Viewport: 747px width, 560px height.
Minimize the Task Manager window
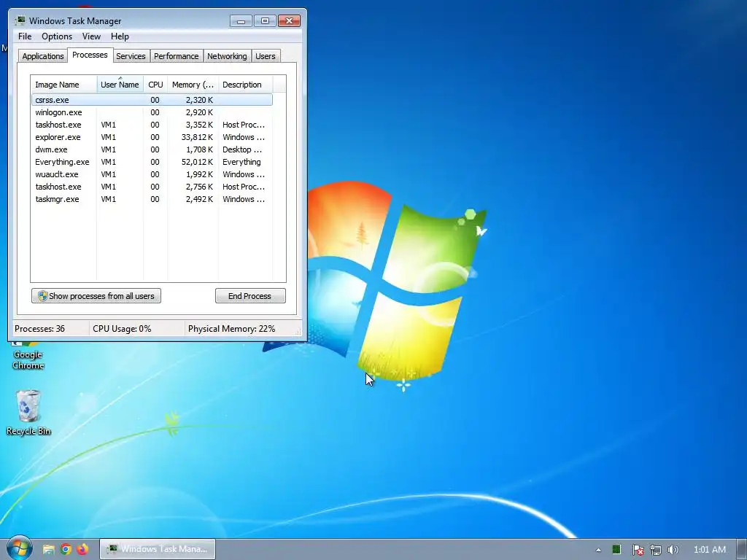(241, 21)
